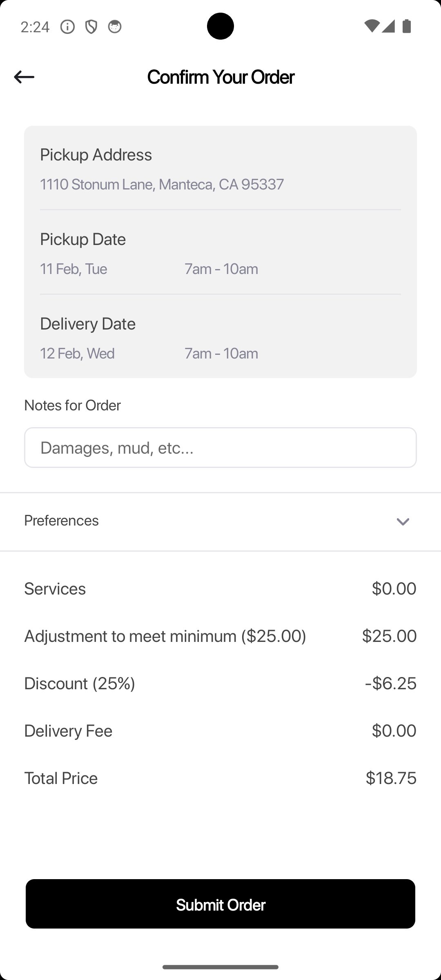Image resolution: width=441 pixels, height=980 pixels.
Task: Tap the back arrow icon
Action: pos(24,77)
